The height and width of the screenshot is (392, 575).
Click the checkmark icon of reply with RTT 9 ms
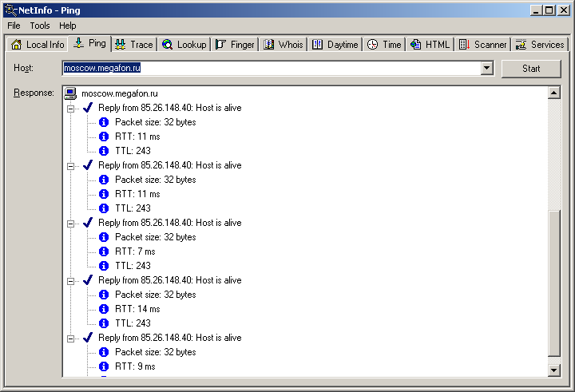tap(88, 338)
